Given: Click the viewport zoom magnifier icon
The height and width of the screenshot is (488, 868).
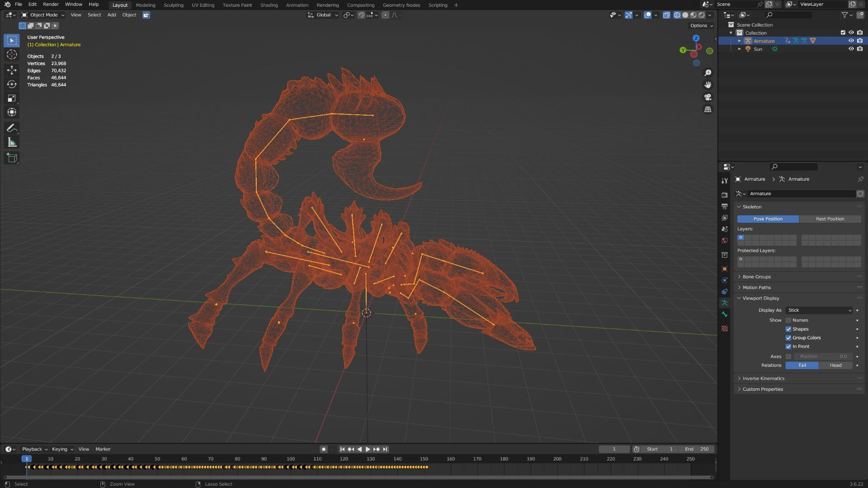Looking at the screenshot, I should (x=708, y=73).
